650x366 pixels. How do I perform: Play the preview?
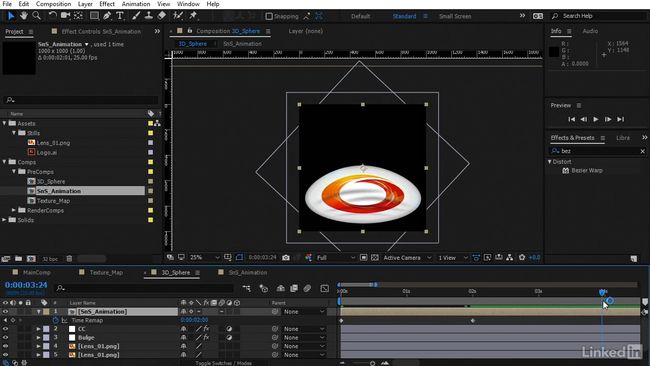pyautogui.click(x=596, y=119)
